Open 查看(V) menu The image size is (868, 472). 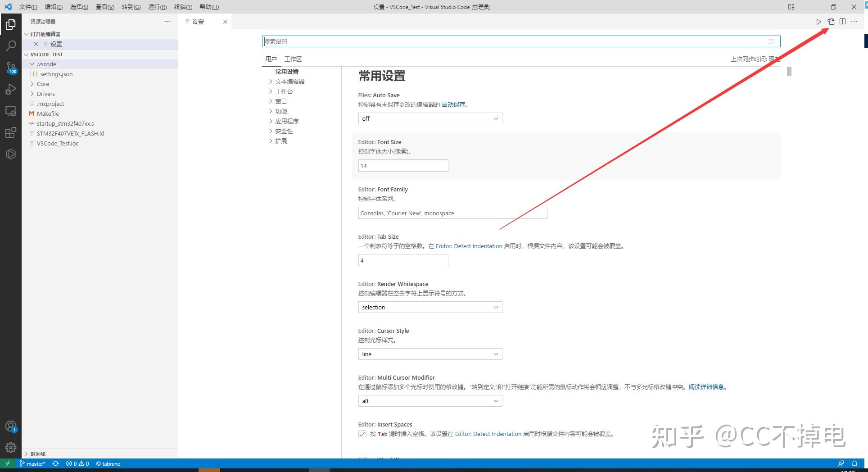105,7
